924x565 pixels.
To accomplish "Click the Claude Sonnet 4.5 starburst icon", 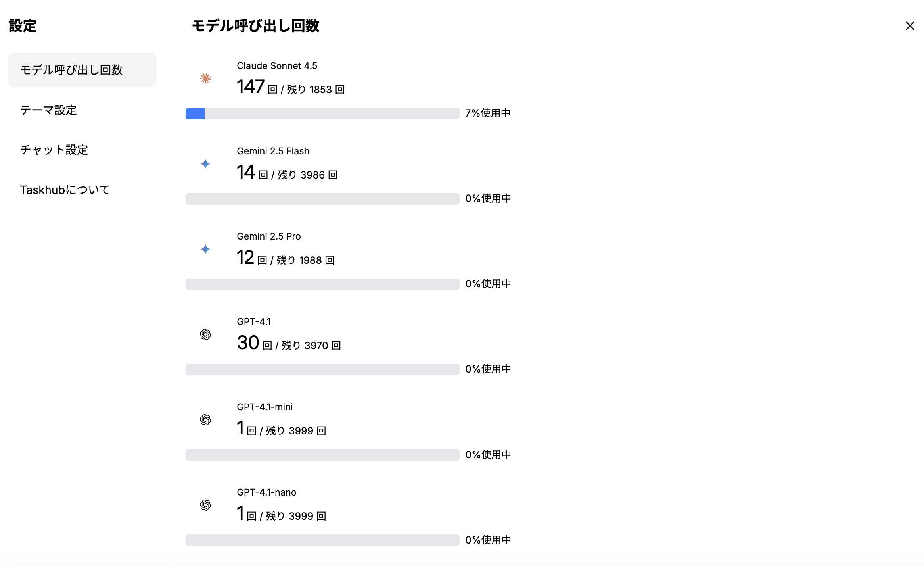I will tap(205, 79).
